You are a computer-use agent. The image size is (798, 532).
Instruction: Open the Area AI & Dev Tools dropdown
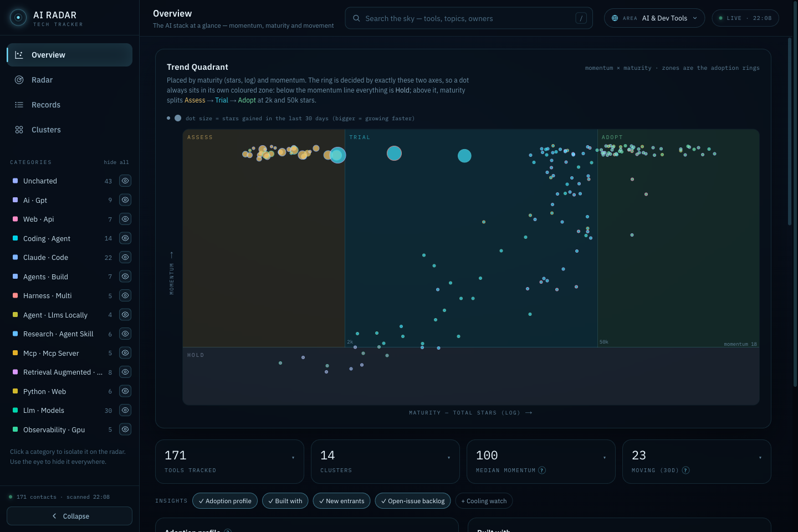tap(654, 18)
